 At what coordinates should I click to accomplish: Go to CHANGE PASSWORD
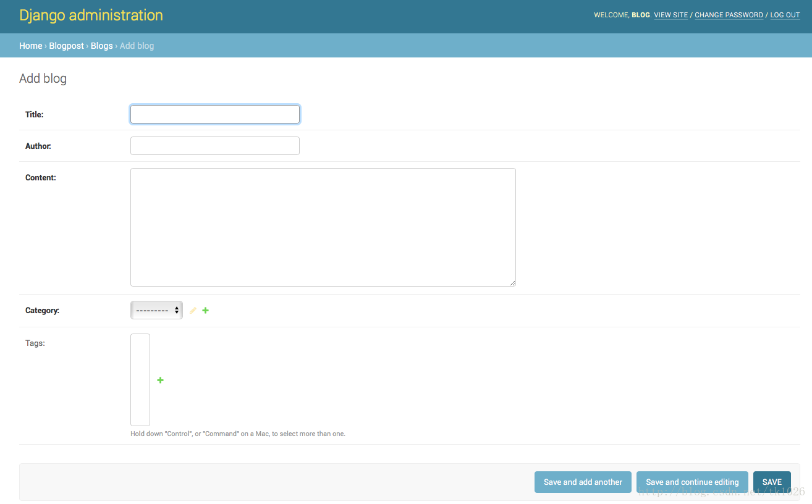[x=729, y=15]
